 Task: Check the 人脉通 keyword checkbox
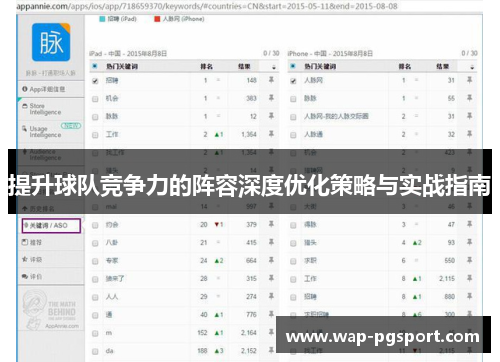tap(293, 135)
